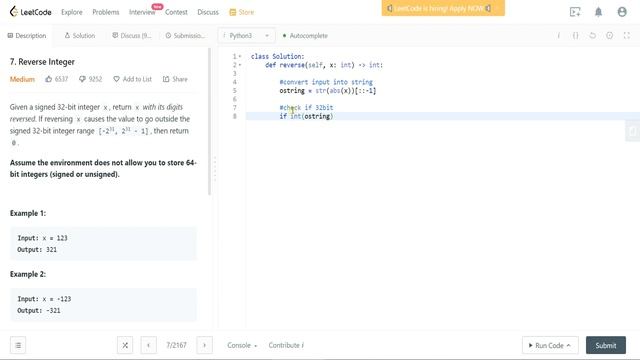Screen dimensions: 640x360
Task: Click the Example 2 code block
Action: pyautogui.click(x=103, y=304)
